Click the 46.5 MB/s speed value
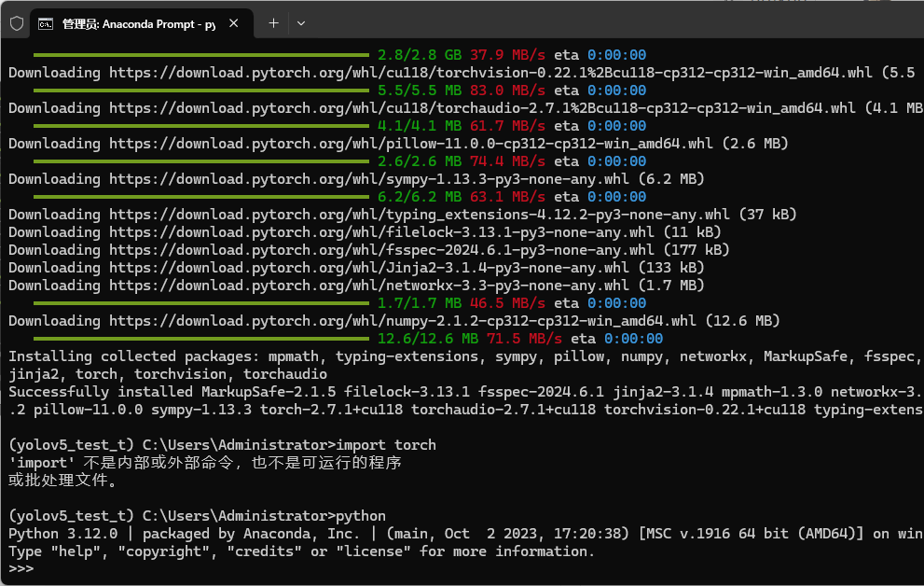The height and width of the screenshot is (586, 924). pos(507,303)
